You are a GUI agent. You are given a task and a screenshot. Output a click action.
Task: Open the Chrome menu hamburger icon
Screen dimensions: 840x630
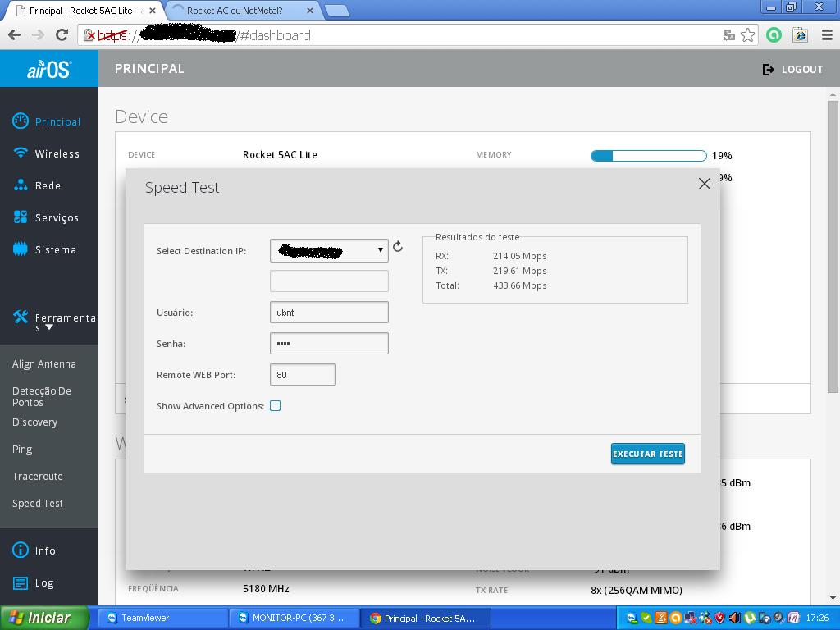(827, 35)
